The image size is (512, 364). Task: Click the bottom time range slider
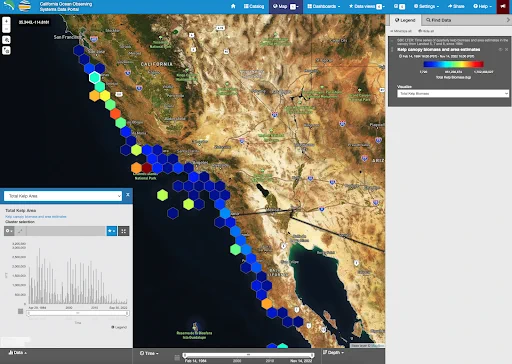tap(248, 355)
